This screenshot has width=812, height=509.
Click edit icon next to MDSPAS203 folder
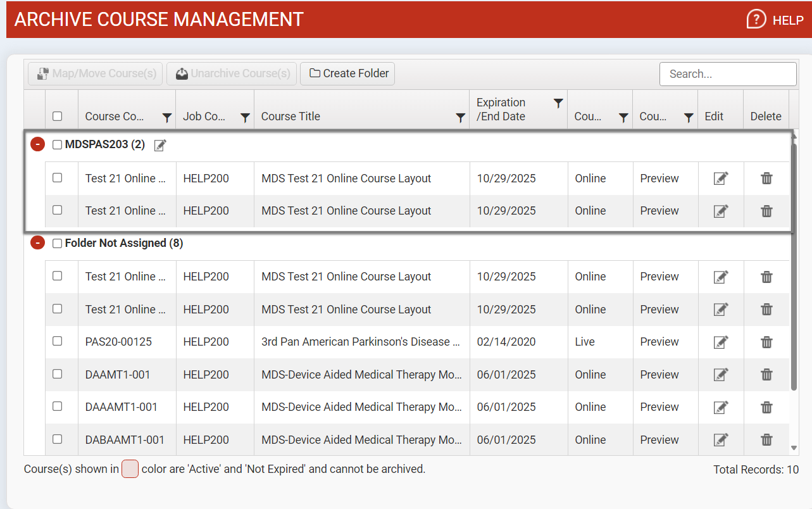pyautogui.click(x=161, y=146)
